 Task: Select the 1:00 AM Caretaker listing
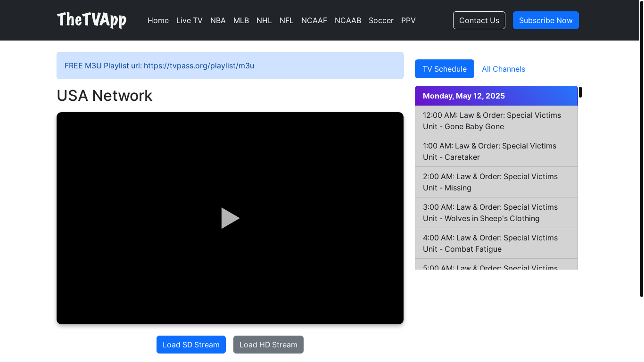(496, 151)
